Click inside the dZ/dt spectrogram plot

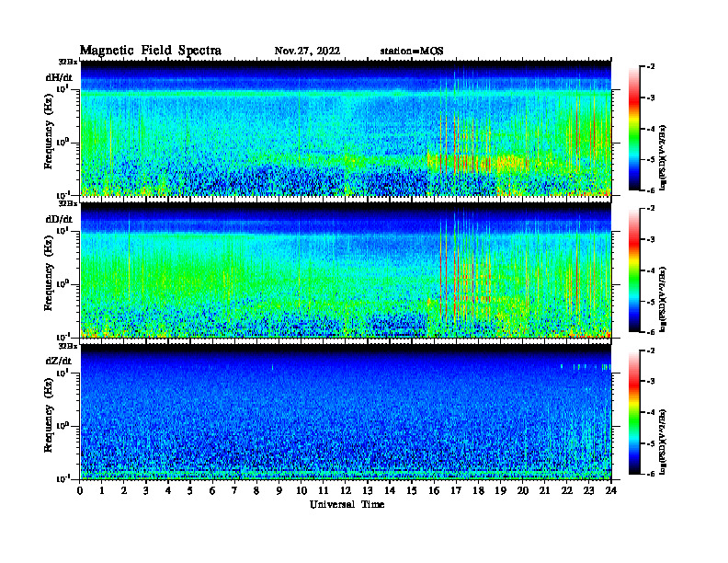pyautogui.click(x=346, y=412)
